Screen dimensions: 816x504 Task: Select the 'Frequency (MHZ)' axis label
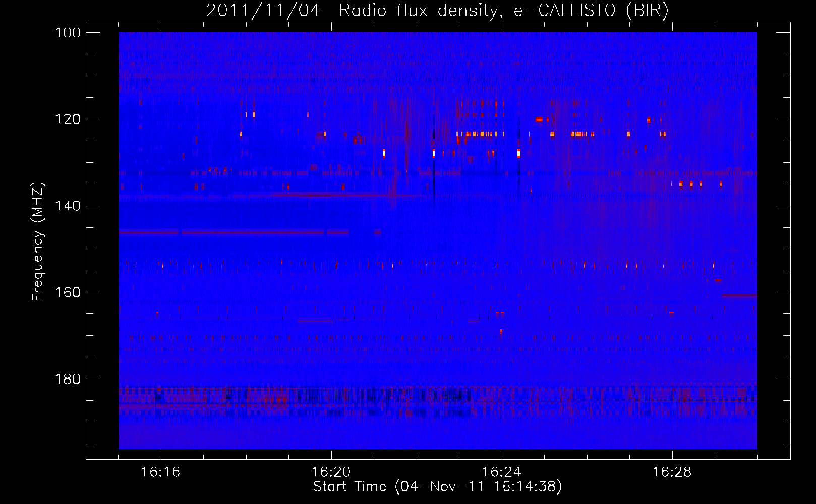(x=38, y=241)
